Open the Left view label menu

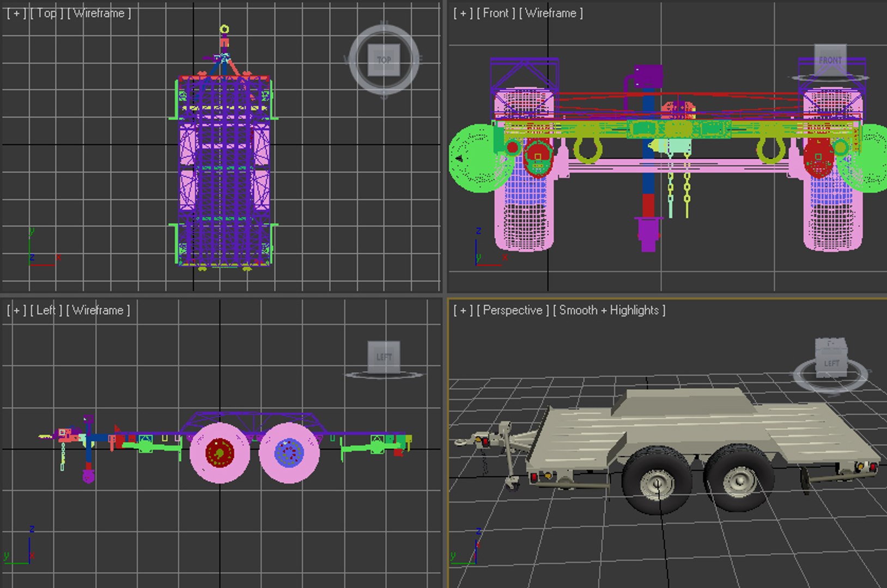tap(46, 310)
